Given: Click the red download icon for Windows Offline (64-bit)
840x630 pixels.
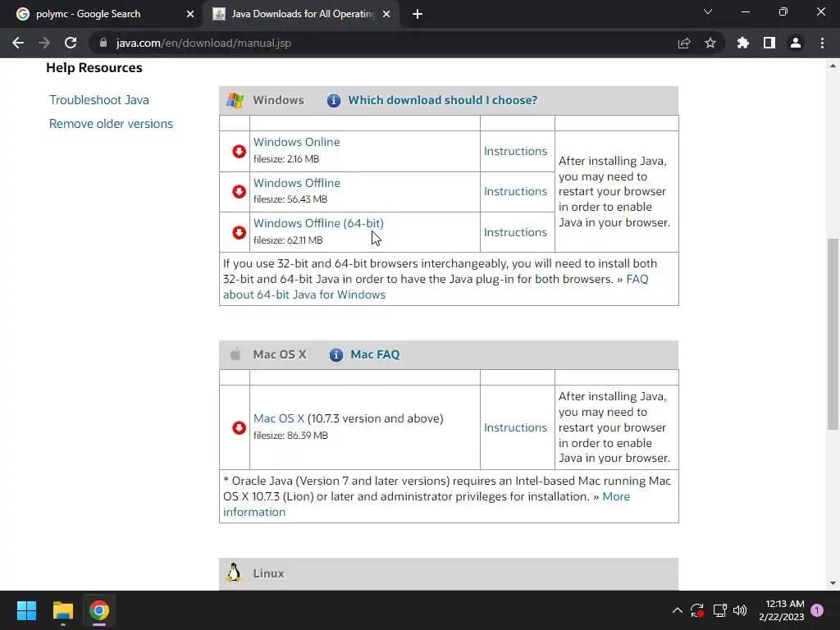Looking at the screenshot, I should click(239, 232).
